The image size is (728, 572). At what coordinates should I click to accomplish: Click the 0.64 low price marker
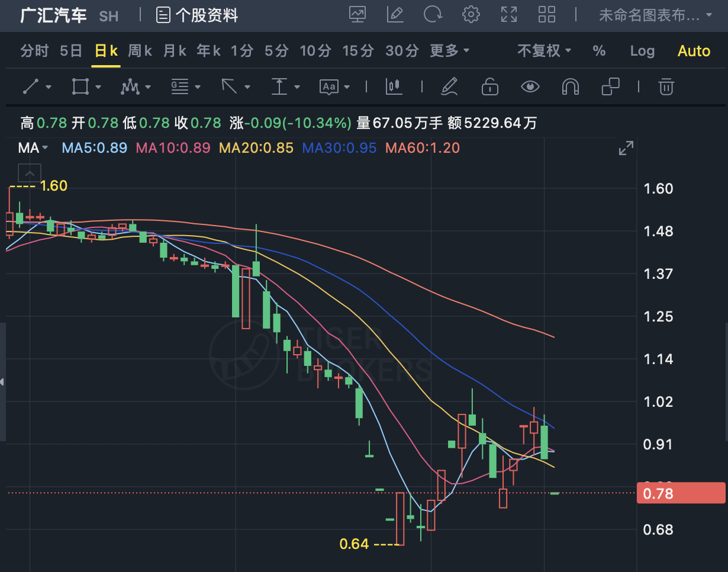[354, 544]
